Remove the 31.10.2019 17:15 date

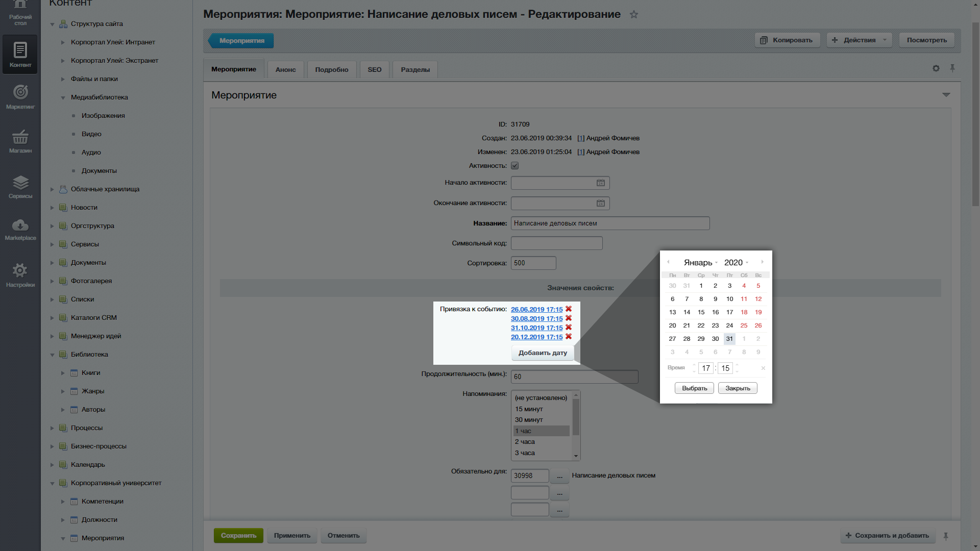click(569, 327)
